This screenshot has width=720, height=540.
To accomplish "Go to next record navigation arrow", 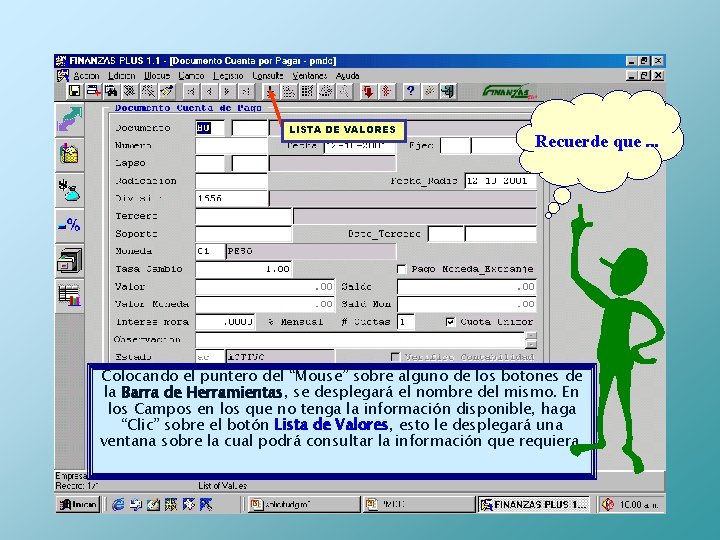I will point(227,92).
